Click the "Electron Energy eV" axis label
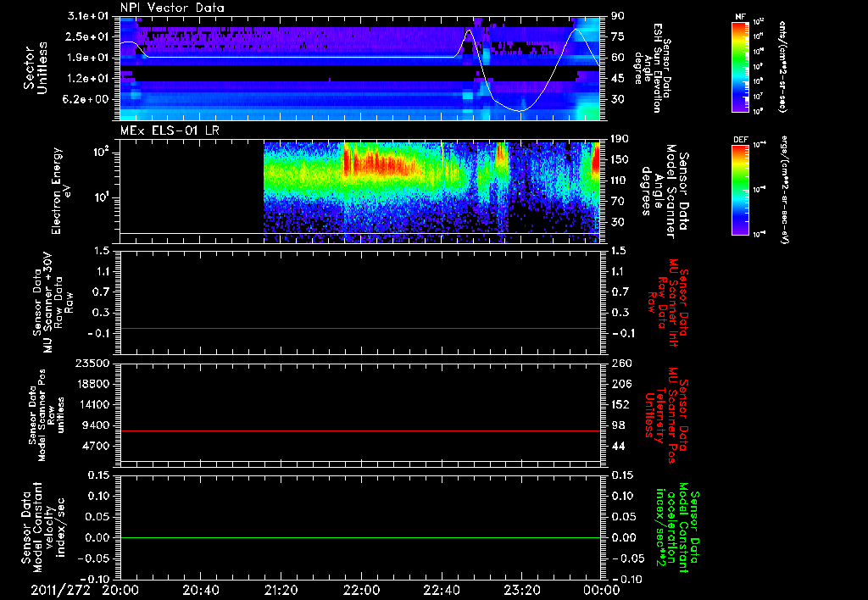This screenshot has height=600, width=868. pos(61,191)
